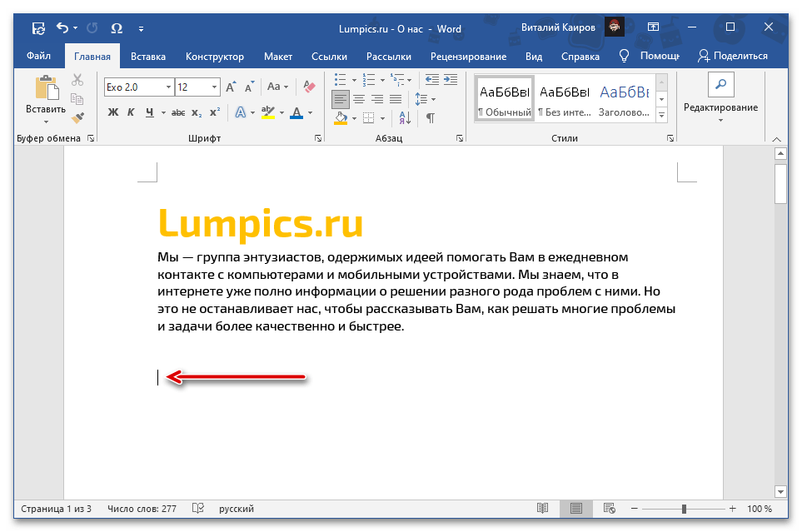The width and height of the screenshot is (802, 532).
Task: Switch to the Вставка tab
Action: (147, 57)
